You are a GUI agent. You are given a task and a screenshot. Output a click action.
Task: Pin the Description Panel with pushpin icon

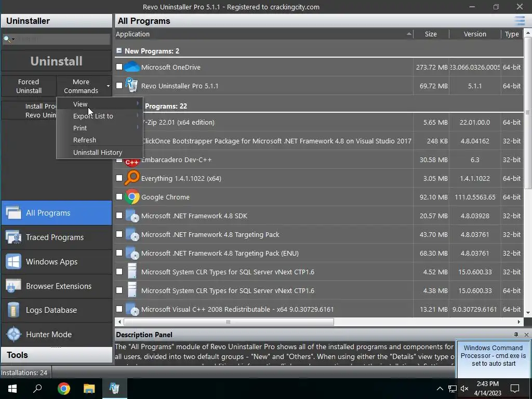click(516, 335)
